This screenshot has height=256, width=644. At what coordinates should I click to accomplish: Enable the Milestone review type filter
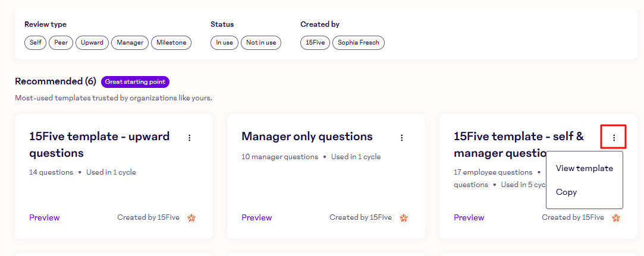pyautogui.click(x=171, y=43)
